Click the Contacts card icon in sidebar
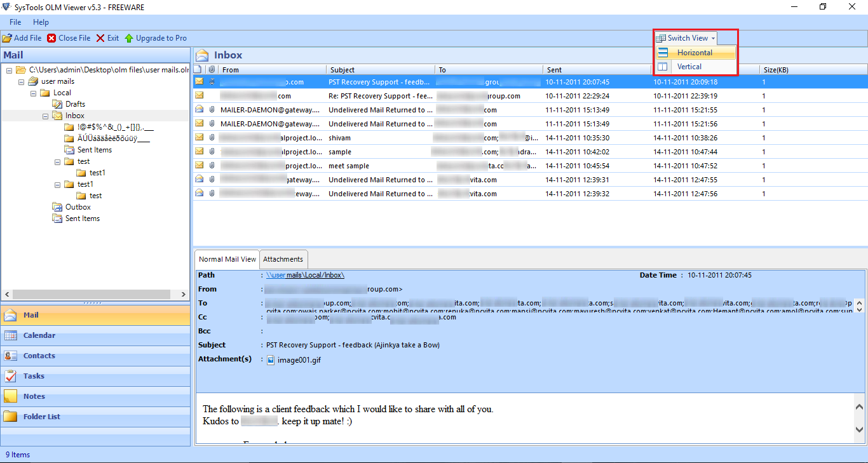868x463 pixels. (x=11, y=356)
